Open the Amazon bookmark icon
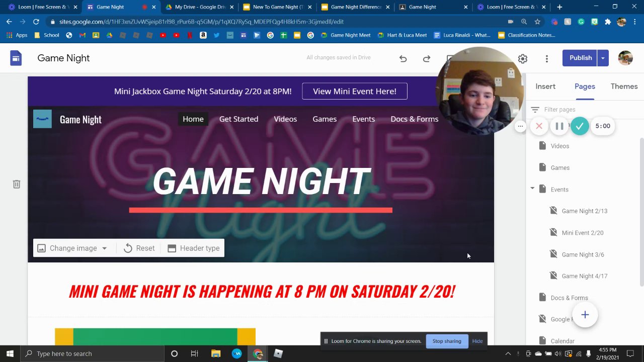Screen dimensions: 644x362 [x=203, y=35]
